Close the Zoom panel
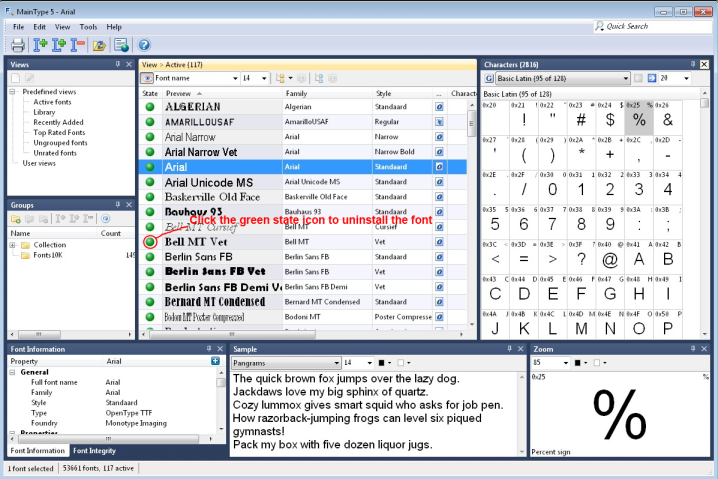This screenshot has height=479, width=718. click(x=704, y=348)
